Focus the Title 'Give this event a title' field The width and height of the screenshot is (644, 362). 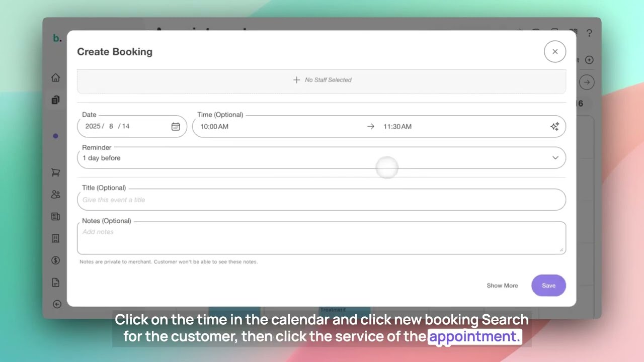321,200
